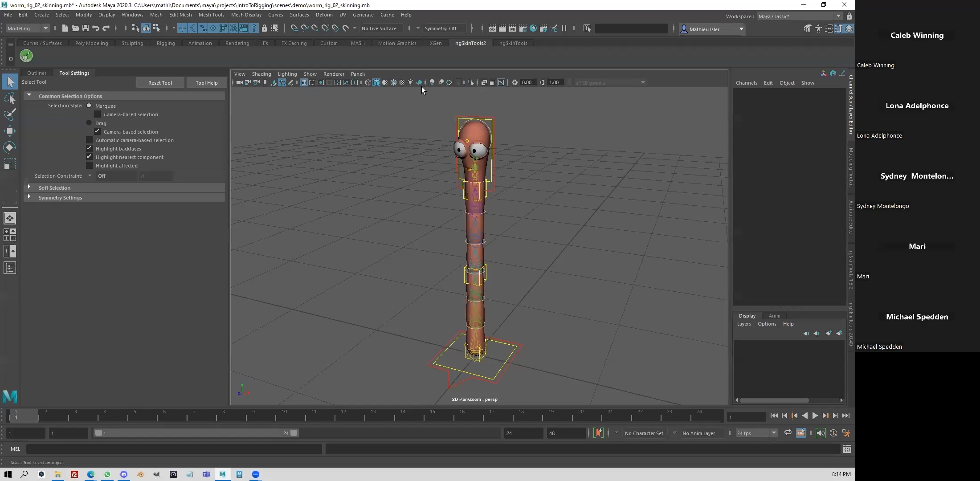Click the playback range slider bar
This screenshot has height=481, width=980.
(x=196, y=433)
